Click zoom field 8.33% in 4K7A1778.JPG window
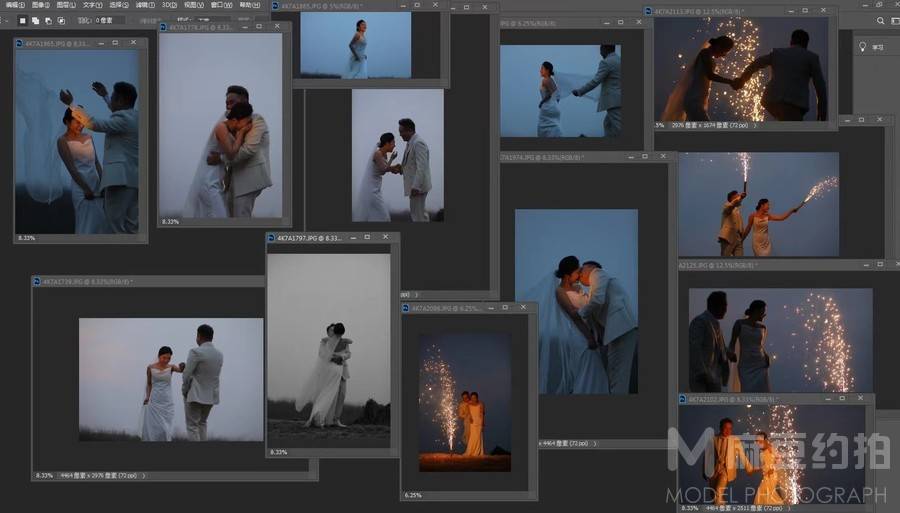The image size is (900, 513). 170,221
